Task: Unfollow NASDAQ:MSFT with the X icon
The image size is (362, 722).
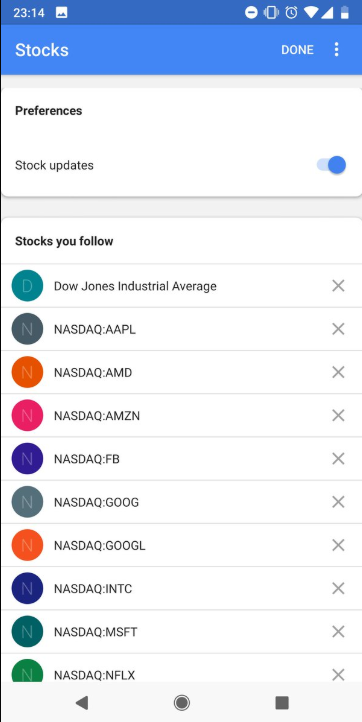Action: [x=338, y=632]
